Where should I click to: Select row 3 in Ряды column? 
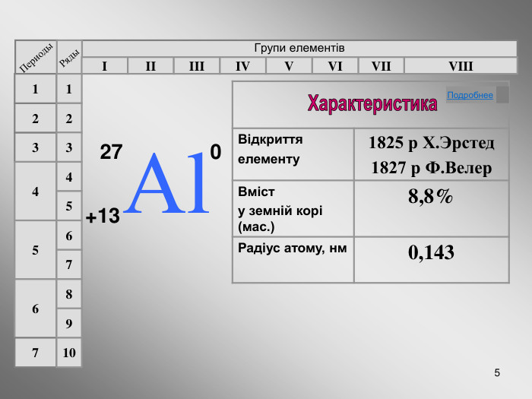pos(69,147)
